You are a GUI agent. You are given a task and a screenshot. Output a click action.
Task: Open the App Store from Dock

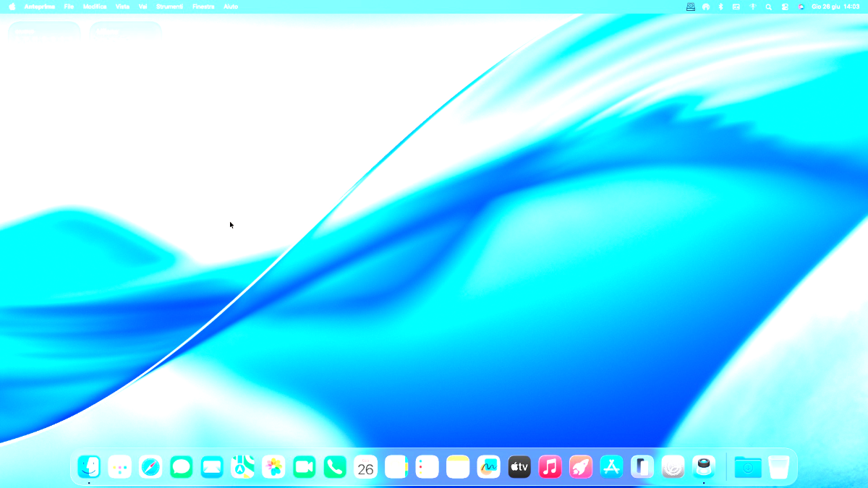tap(612, 467)
